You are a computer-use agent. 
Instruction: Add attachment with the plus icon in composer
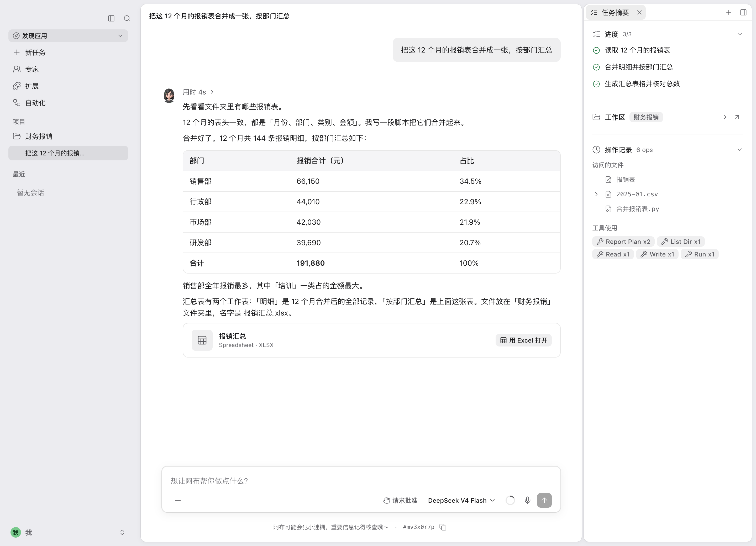coord(178,500)
